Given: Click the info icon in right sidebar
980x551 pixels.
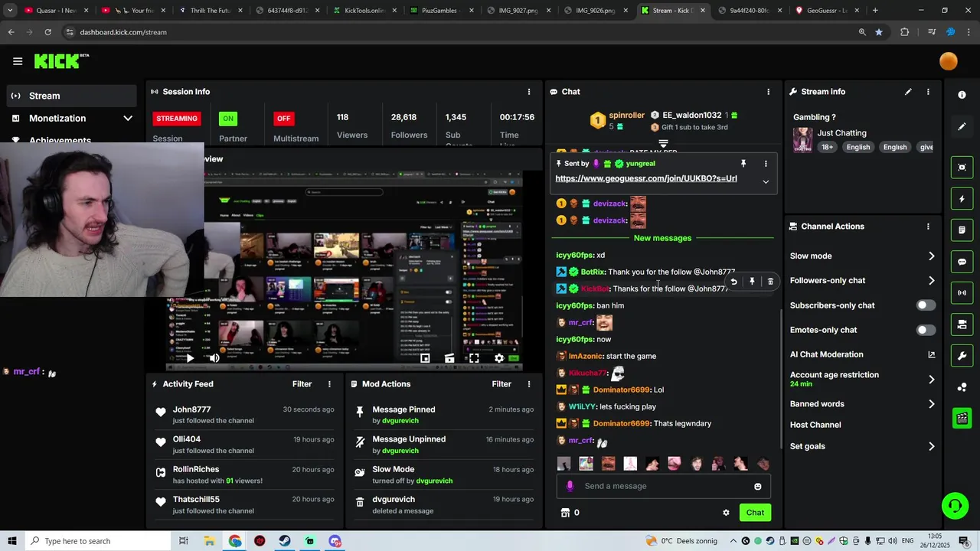Looking at the screenshot, I should (x=962, y=95).
